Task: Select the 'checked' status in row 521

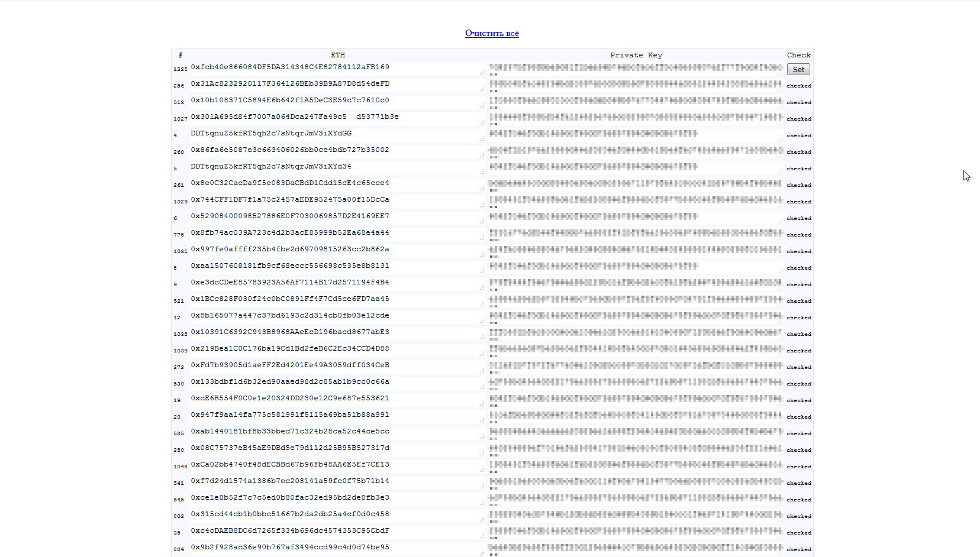Action: (799, 301)
